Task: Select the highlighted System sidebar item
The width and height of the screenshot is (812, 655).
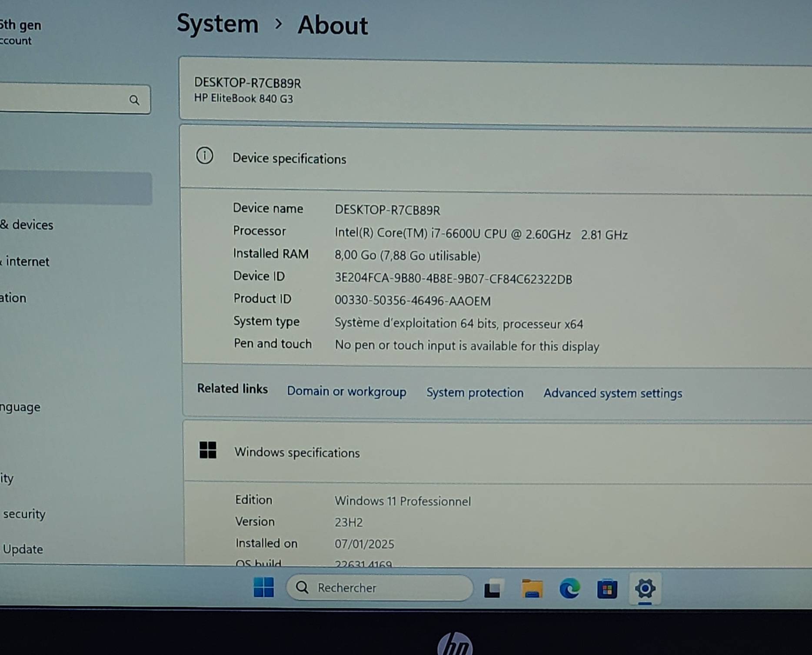Action: tap(76, 188)
